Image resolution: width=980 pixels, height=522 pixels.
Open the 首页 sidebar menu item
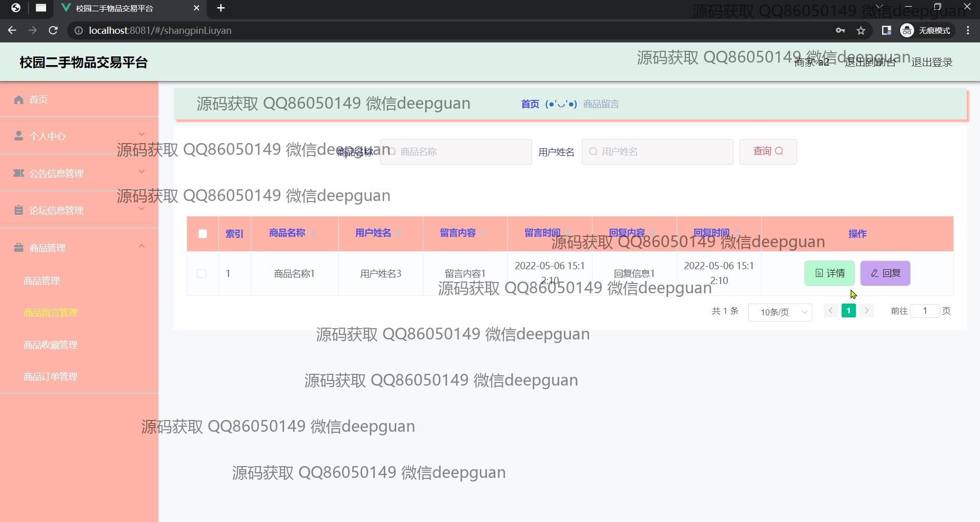[x=79, y=99]
